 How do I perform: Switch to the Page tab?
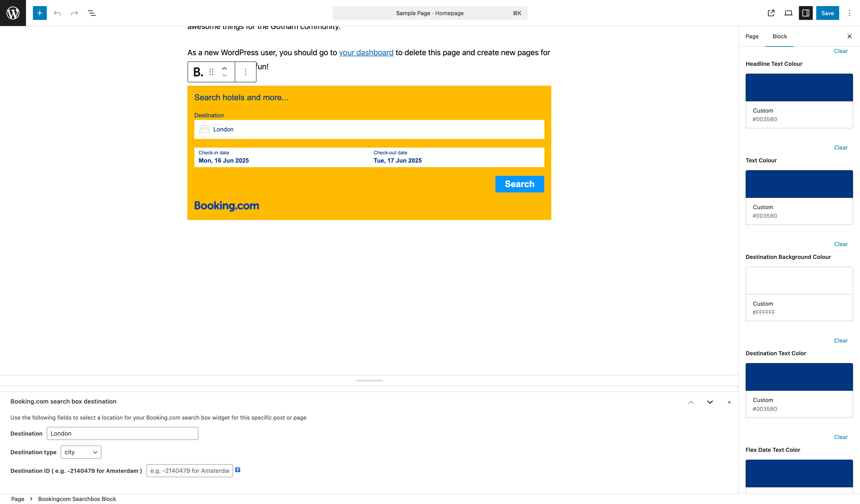pos(752,36)
